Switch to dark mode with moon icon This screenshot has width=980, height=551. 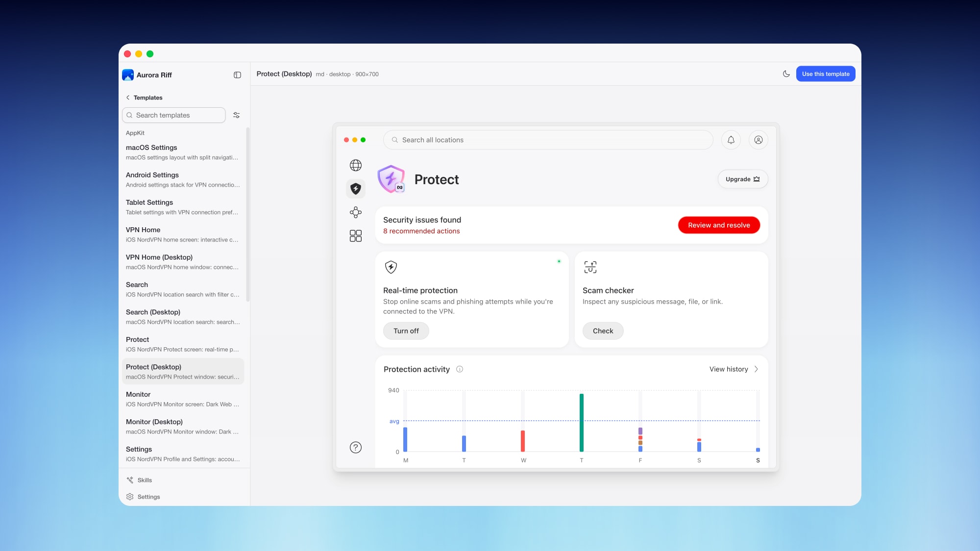786,74
